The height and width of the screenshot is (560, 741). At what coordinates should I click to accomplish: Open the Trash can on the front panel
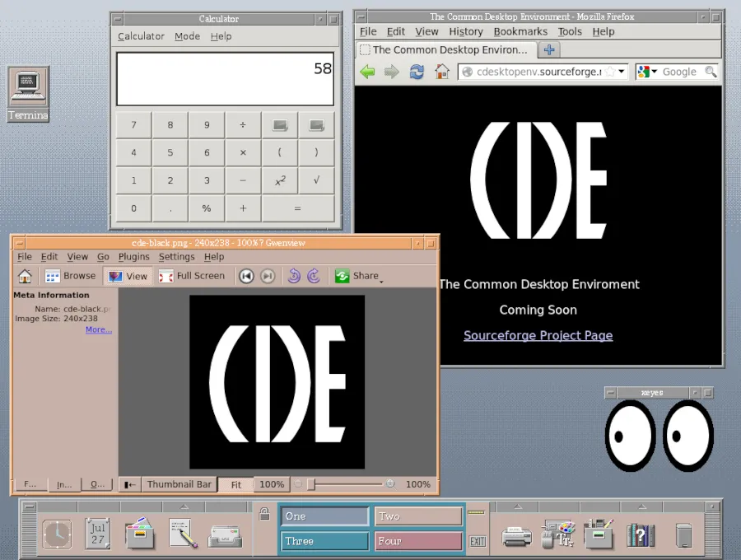(684, 534)
